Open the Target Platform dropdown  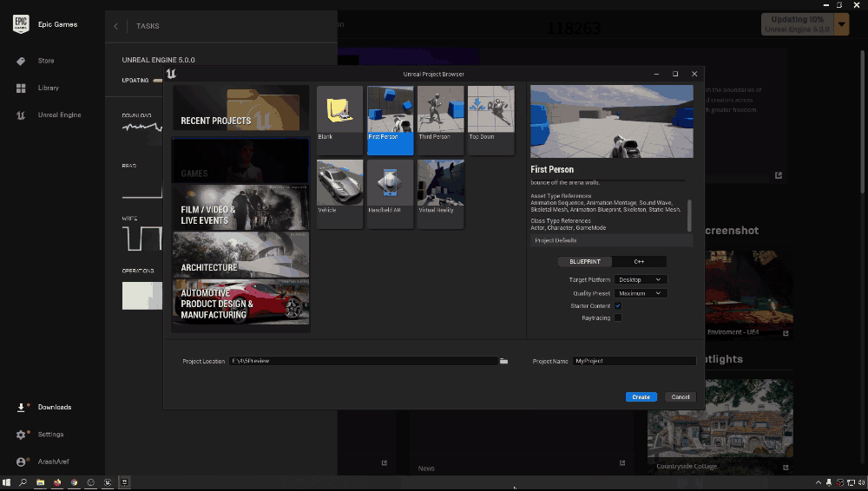640,280
